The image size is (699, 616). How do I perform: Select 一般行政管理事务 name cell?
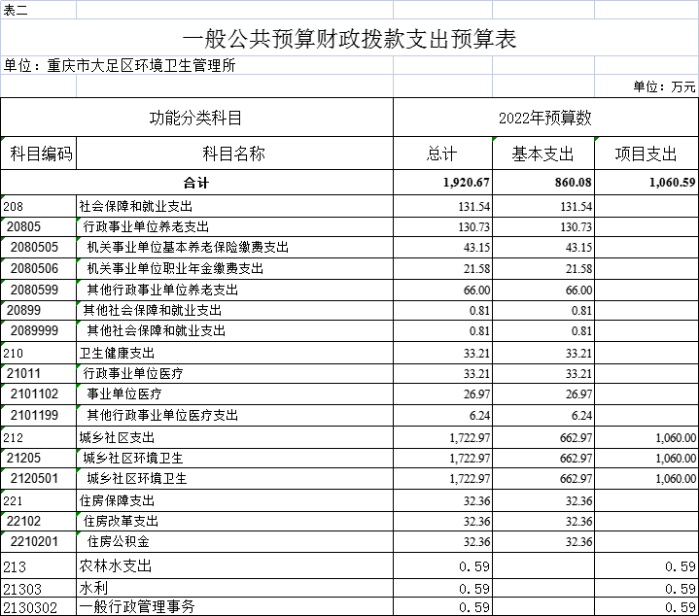point(234,606)
